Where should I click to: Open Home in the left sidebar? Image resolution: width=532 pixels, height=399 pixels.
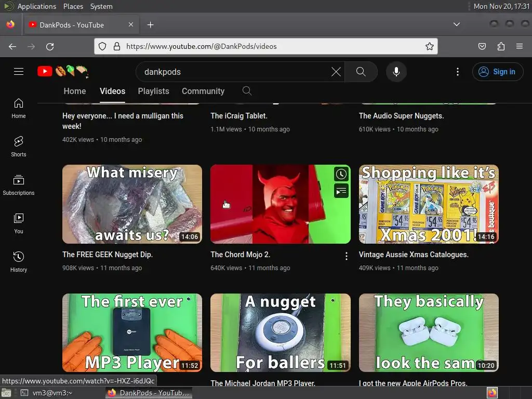coord(19,109)
